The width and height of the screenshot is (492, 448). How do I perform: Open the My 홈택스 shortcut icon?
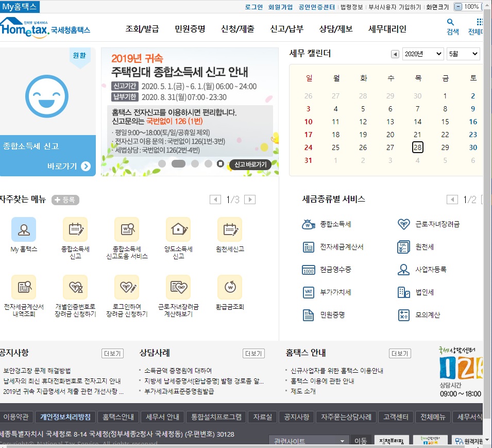(24, 229)
